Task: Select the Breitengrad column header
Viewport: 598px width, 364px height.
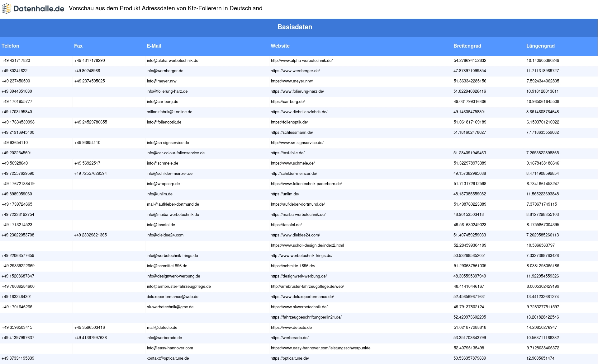Action: click(467, 46)
